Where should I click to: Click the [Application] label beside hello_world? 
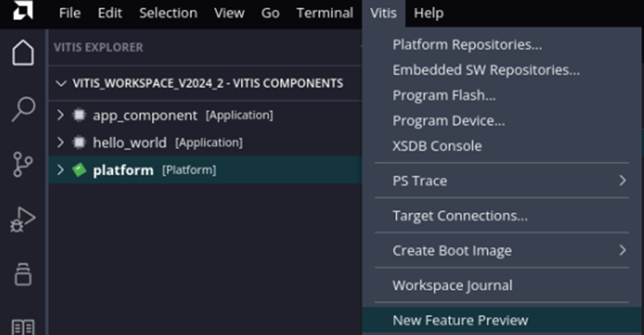[209, 142]
